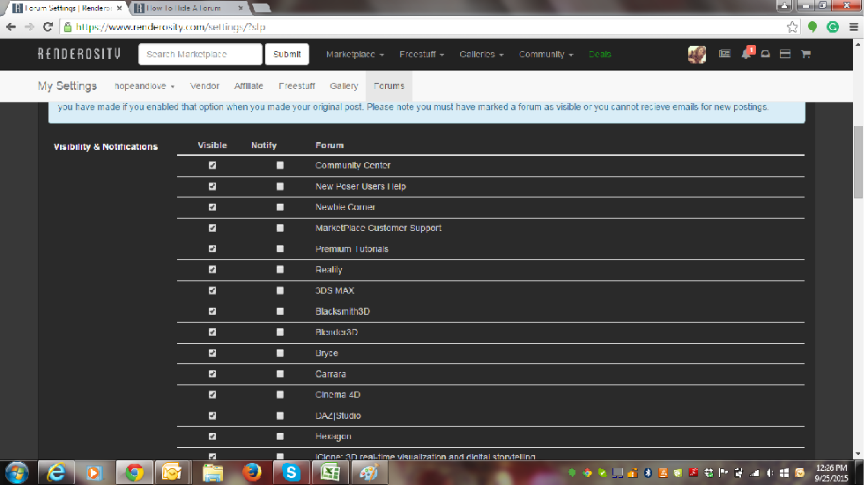Enable Notify for Bryce
868x492 pixels.
point(281,354)
